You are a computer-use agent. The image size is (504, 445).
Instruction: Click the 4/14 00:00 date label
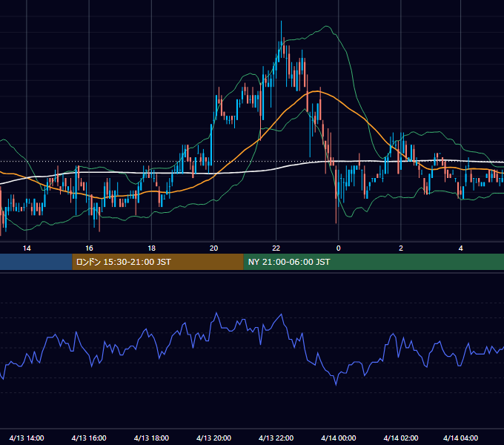[x=339, y=438]
